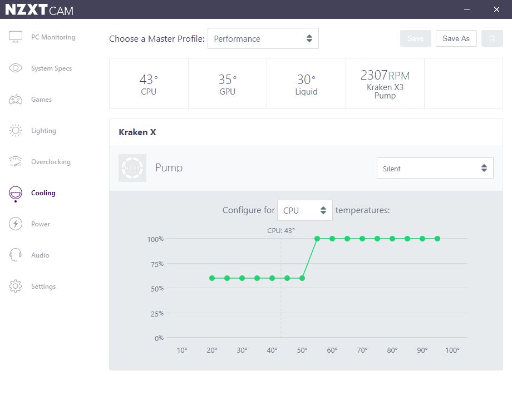Click the Games controller icon
Image resolution: width=512 pixels, height=420 pixels.
[16, 99]
